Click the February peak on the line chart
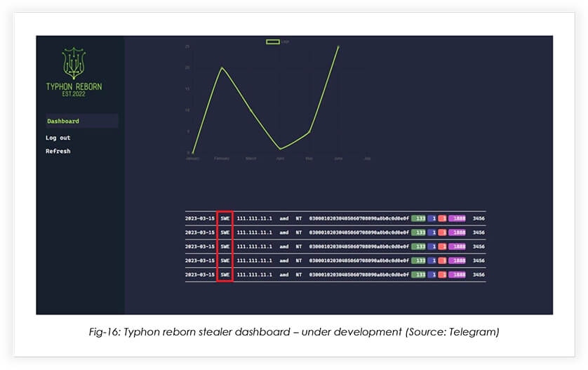This screenshot has height=370, width=588. click(x=222, y=67)
